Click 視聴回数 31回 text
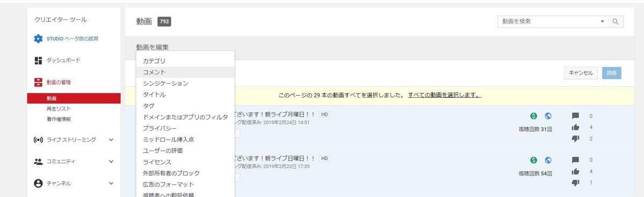The height and width of the screenshot is (197, 644). point(536,129)
